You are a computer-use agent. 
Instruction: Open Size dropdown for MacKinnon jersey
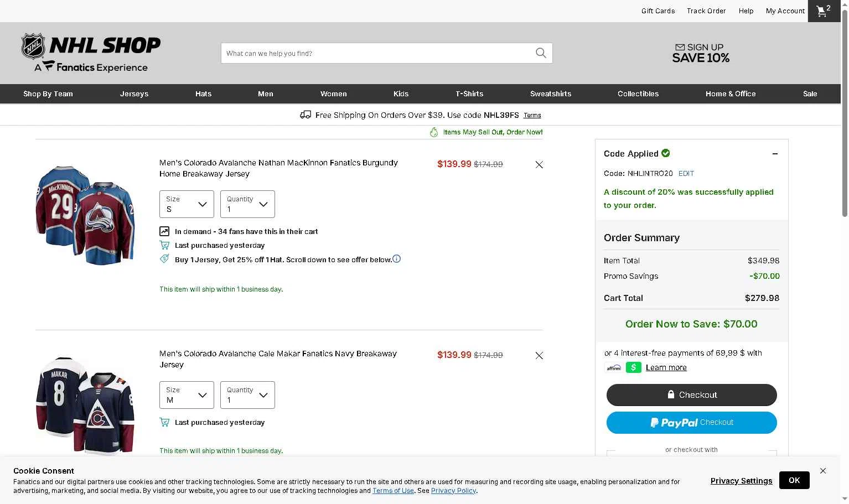(187, 204)
